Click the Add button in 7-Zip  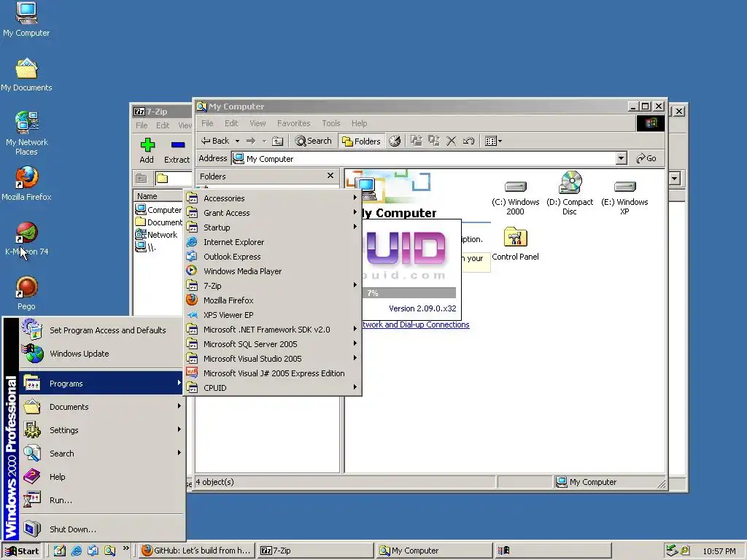[x=147, y=150]
